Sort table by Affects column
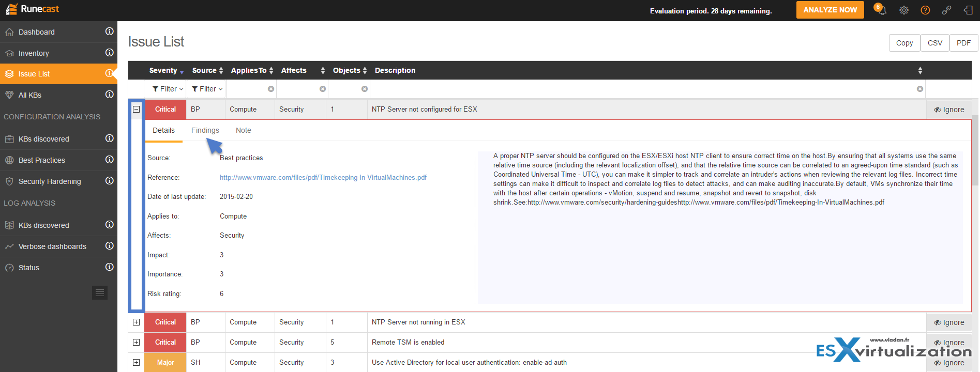980x372 pixels. 303,70
